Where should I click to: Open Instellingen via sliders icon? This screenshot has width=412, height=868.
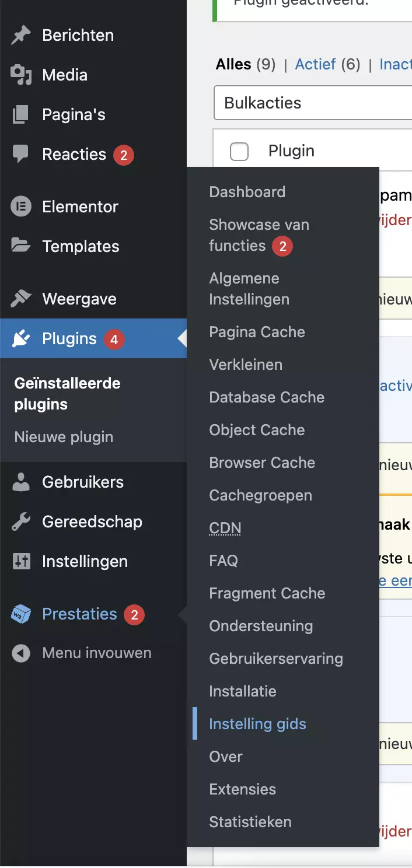coord(21,562)
